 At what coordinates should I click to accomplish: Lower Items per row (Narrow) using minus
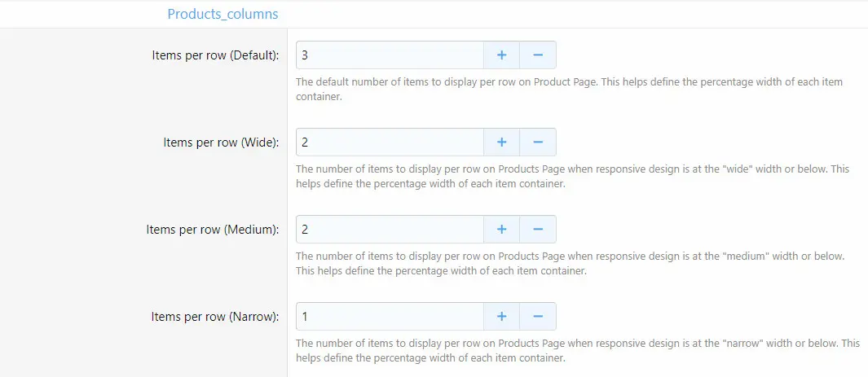click(x=538, y=316)
